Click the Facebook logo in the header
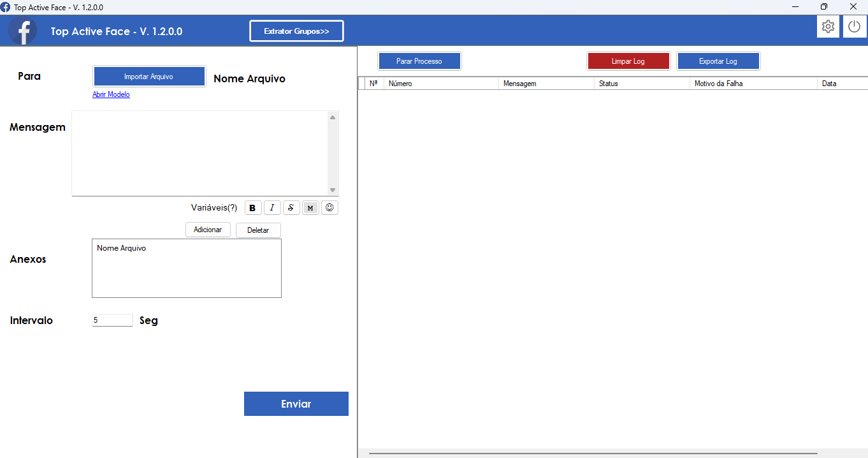This screenshot has height=458, width=868. (22, 30)
